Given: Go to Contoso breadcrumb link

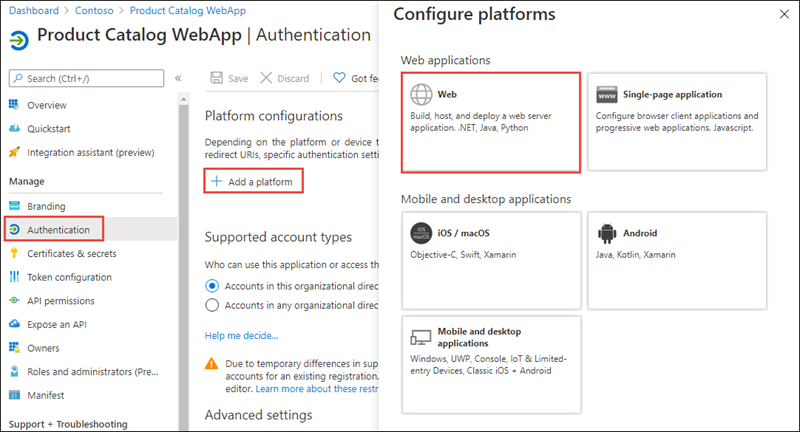Looking at the screenshot, I should 94,10.
